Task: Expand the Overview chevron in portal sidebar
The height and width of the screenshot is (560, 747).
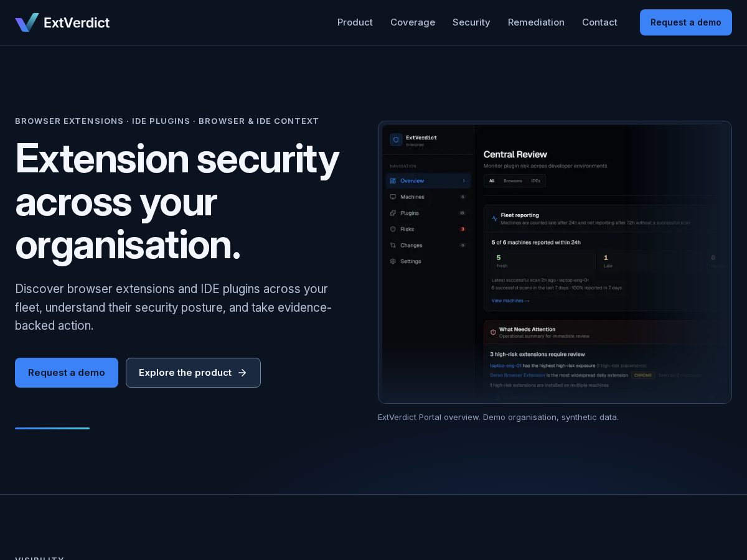Action: pyautogui.click(x=464, y=181)
